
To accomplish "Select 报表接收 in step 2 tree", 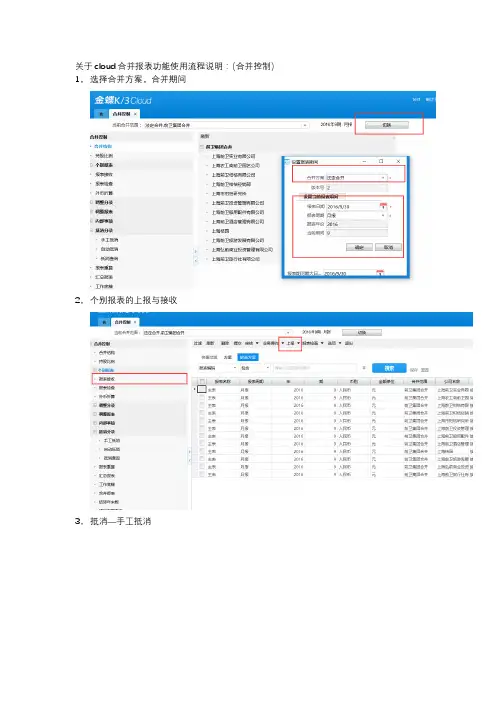I will coord(107,379).
